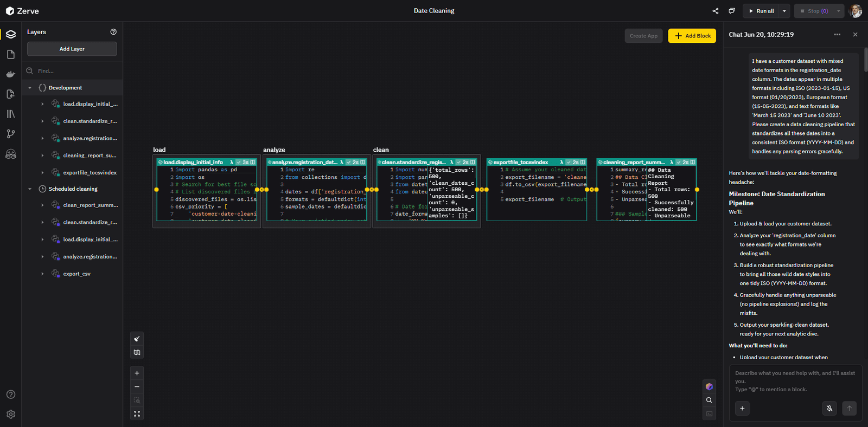Screen dimensions: 868x427
Task: Click the Zerve logo
Action: point(22,11)
